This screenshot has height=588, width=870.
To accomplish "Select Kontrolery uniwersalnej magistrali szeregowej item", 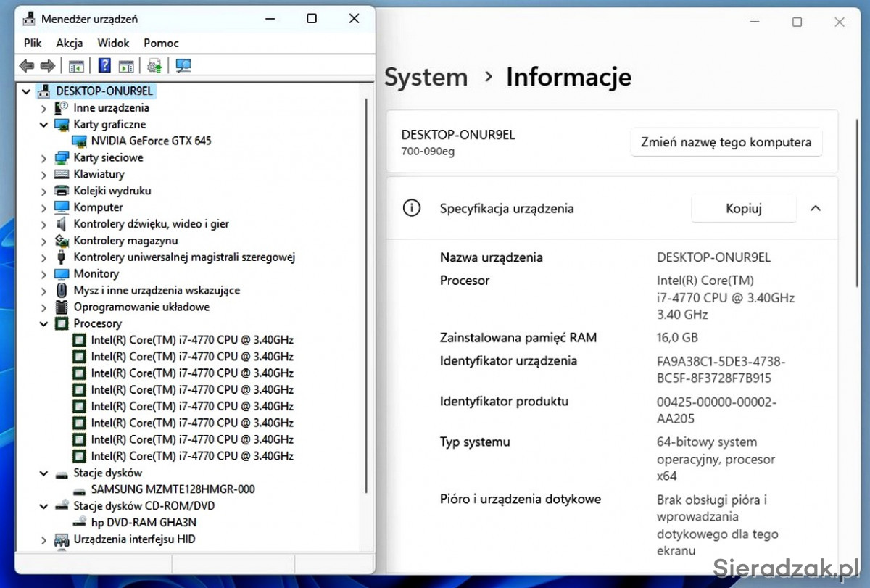I will (184, 257).
